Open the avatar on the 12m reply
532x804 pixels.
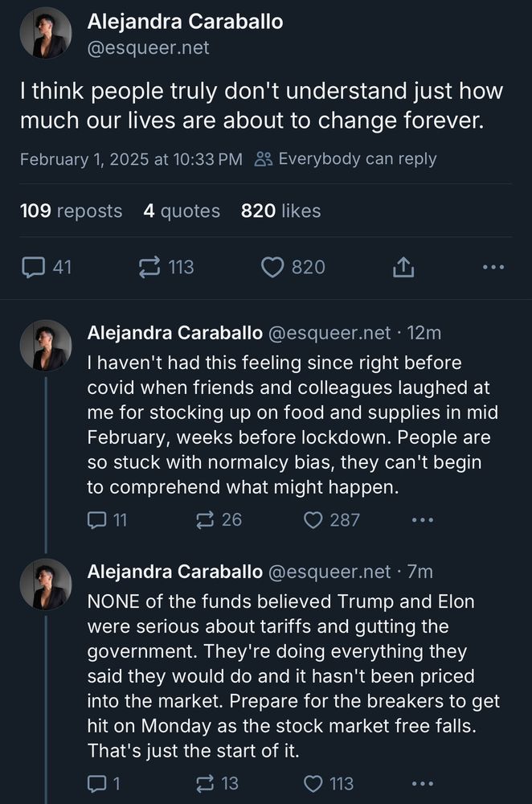pyautogui.click(x=46, y=346)
